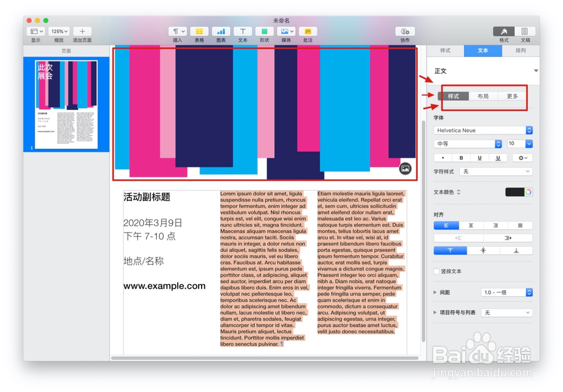Viewport: 563px width, 392px height.
Task: Expand the 间距 spacing section
Action: pyautogui.click(x=434, y=292)
